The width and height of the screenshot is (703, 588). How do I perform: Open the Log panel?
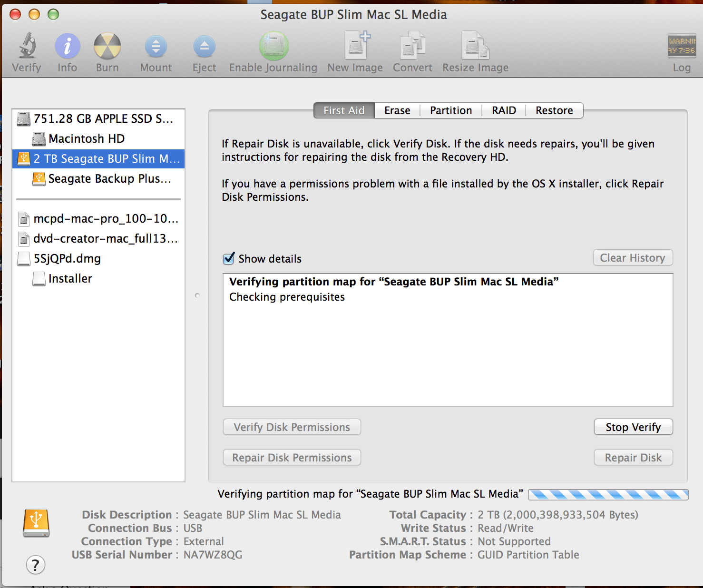click(x=682, y=48)
